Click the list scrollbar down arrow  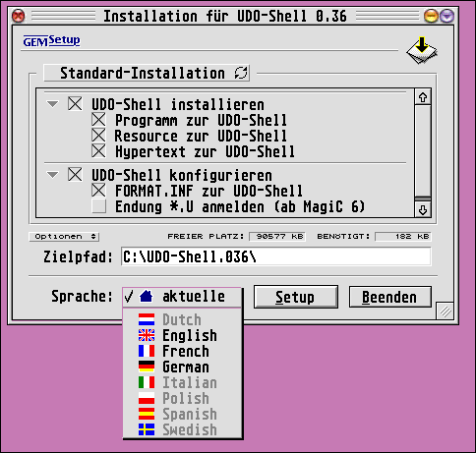423,210
